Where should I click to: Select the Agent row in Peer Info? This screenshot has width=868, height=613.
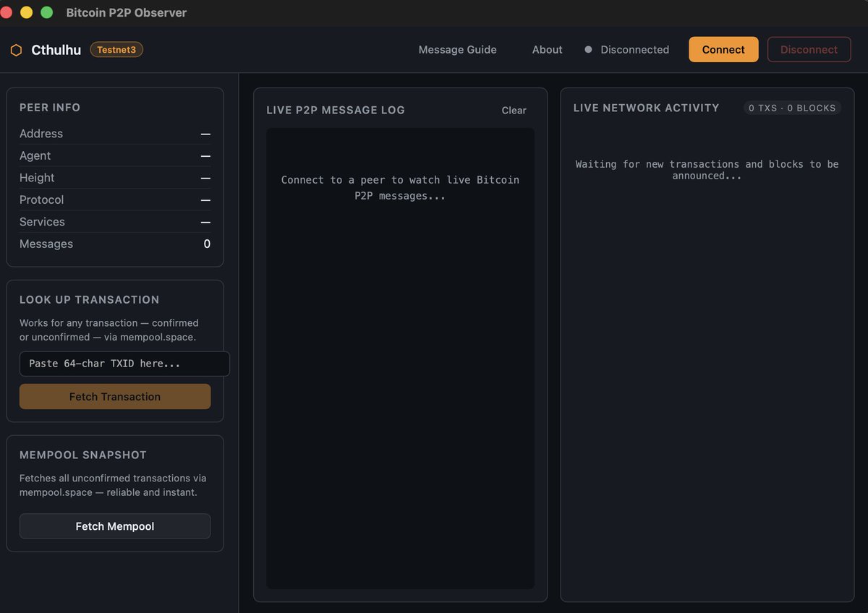point(115,155)
